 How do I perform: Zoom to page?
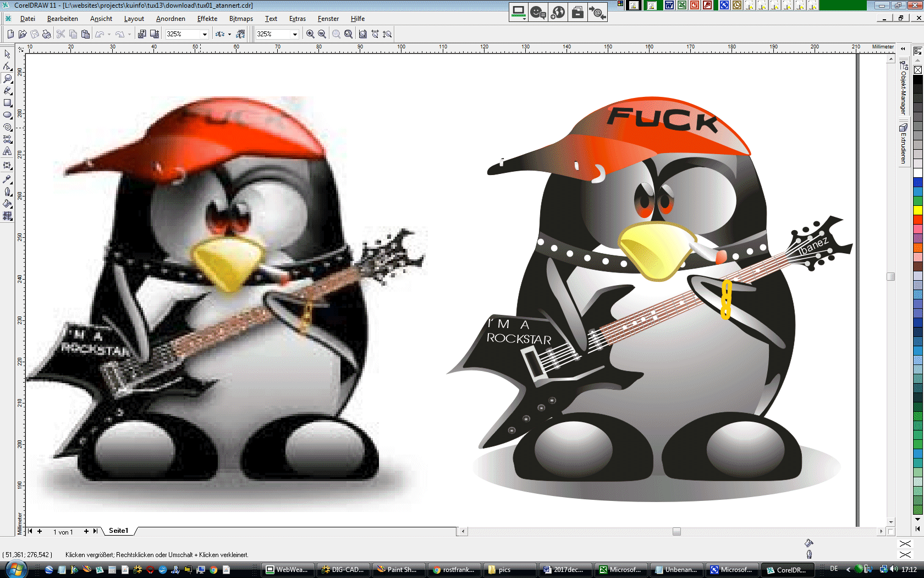[362, 34]
